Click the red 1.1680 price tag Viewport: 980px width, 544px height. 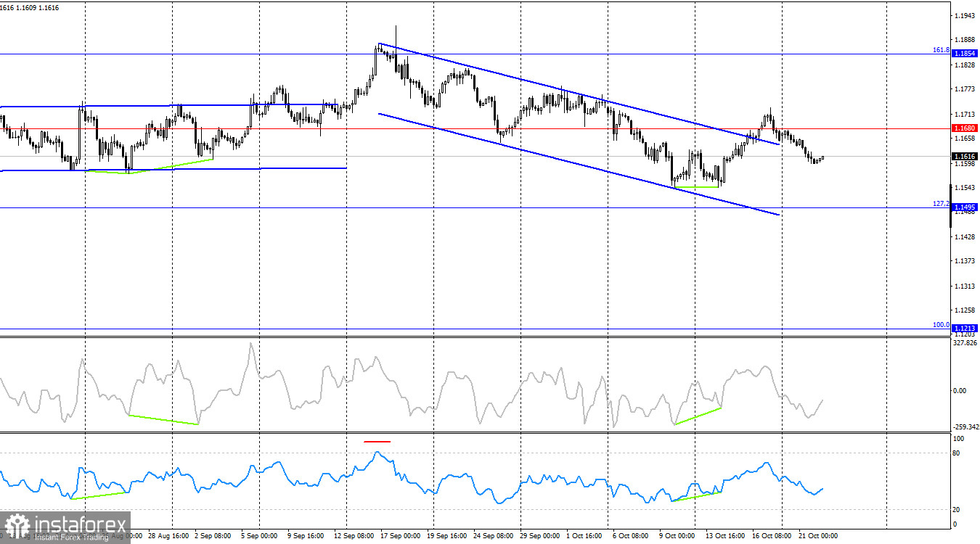point(964,128)
